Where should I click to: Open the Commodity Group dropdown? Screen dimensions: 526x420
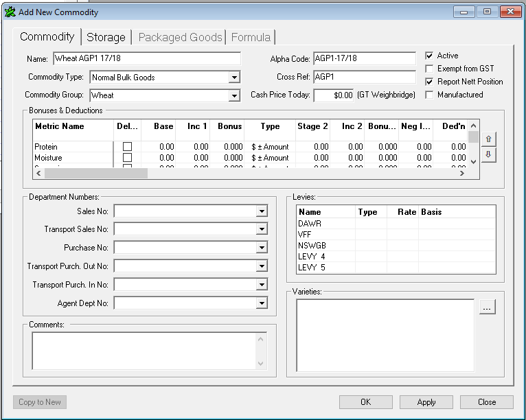[x=234, y=95]
